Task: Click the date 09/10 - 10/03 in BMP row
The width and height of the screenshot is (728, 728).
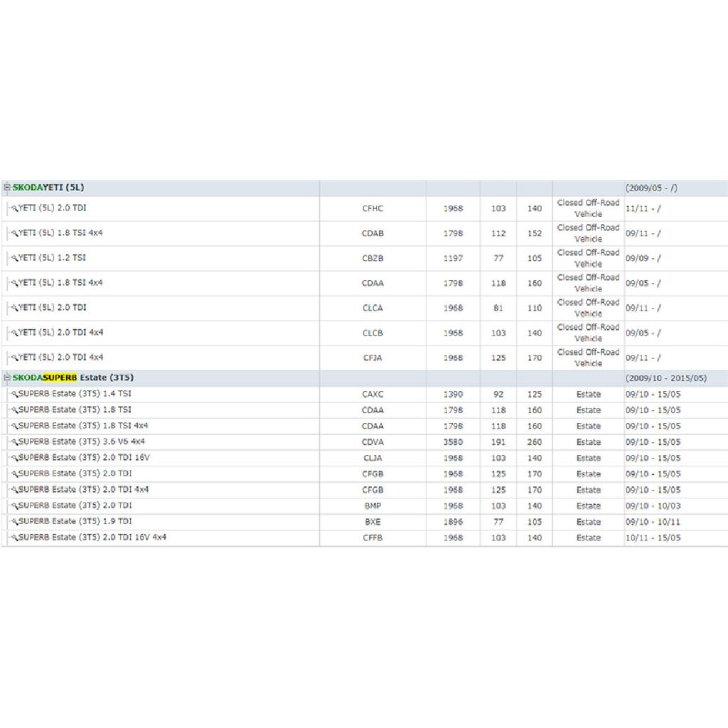Action: click(653, 505)
